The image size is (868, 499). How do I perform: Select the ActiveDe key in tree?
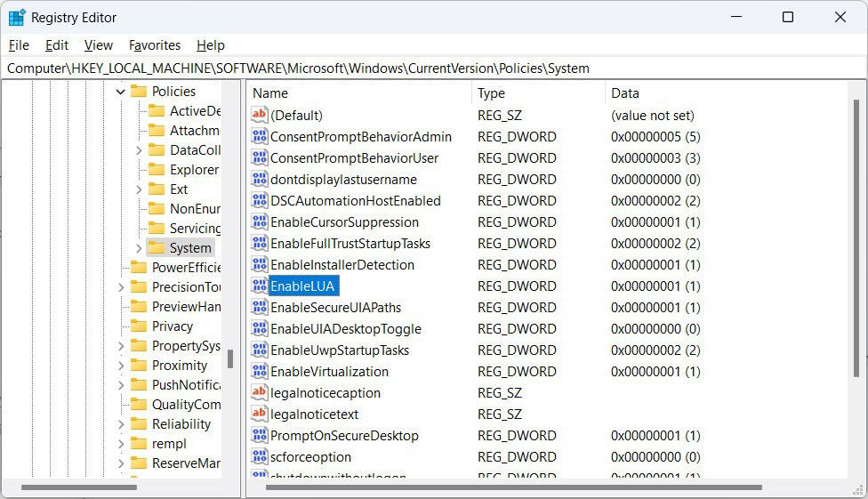[x=195, y=111]
